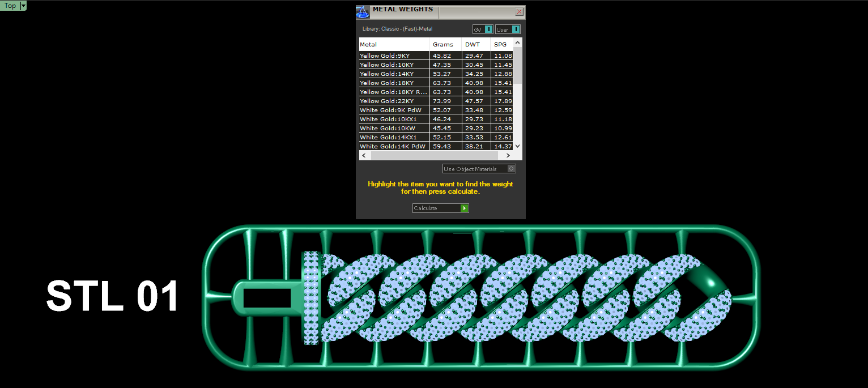Sort by the Metal column header
The height and width of the screenshot is (388, 868).
[x=394, y=44]
